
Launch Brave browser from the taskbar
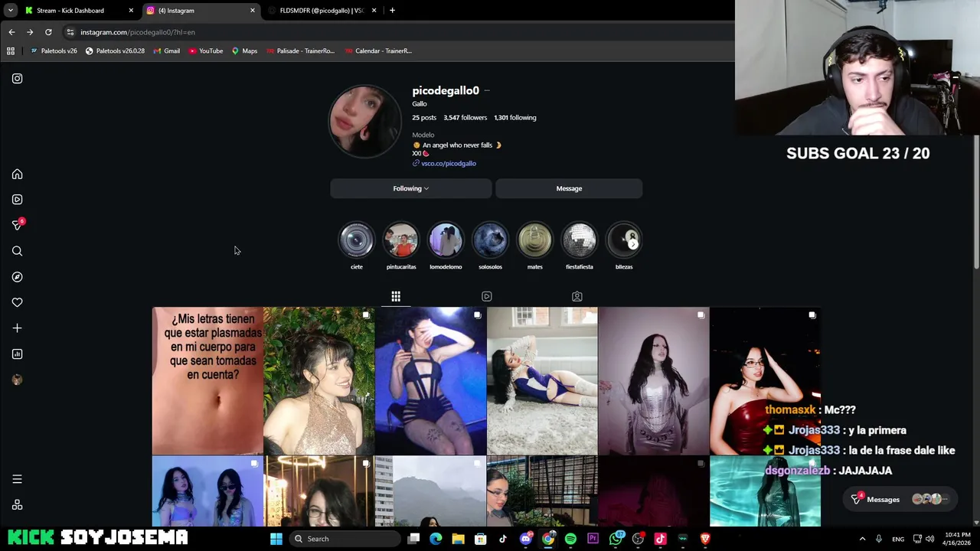click(705, 539)
